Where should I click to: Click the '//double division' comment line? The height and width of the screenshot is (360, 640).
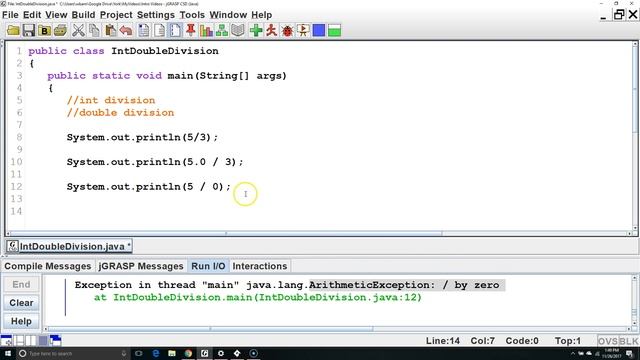[x=120, y=113]
